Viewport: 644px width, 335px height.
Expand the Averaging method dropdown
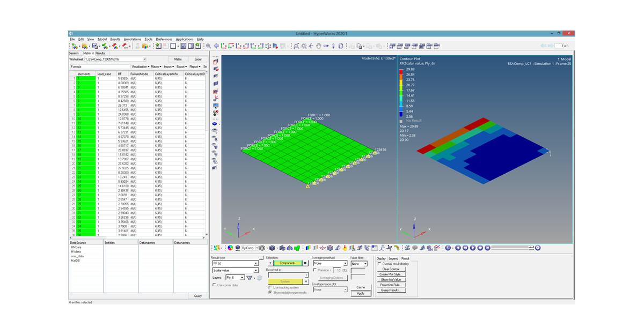[x=345, y=264]
